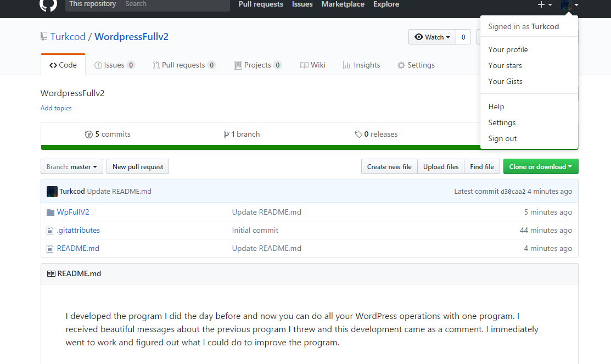Switch to the Issues tab
Viewport: 611px width, 364px height.
(114, 65)
